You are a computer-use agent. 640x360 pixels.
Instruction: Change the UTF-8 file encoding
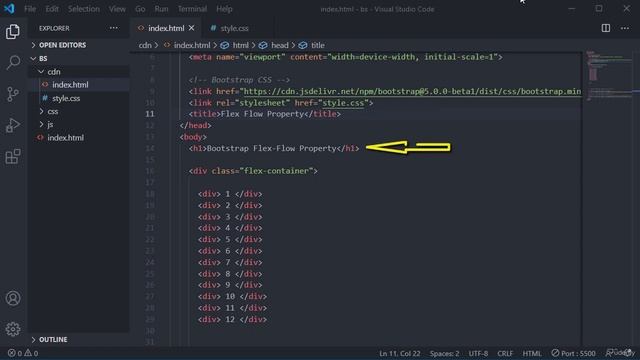478,353
